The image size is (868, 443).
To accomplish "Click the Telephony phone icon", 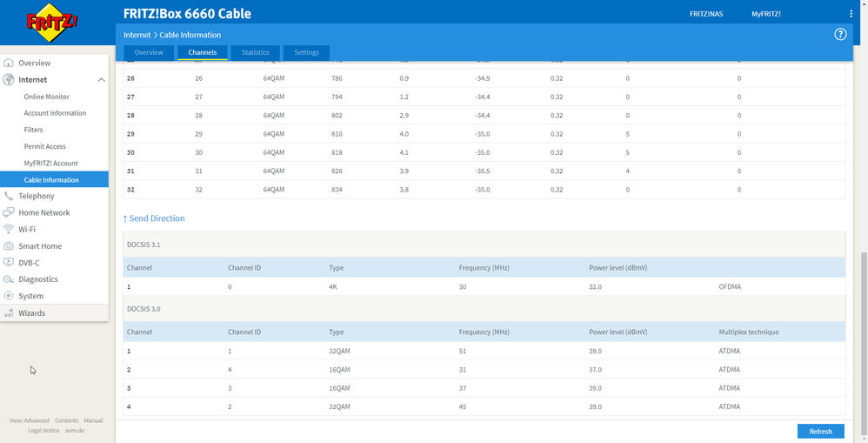I will pos(9,196).
